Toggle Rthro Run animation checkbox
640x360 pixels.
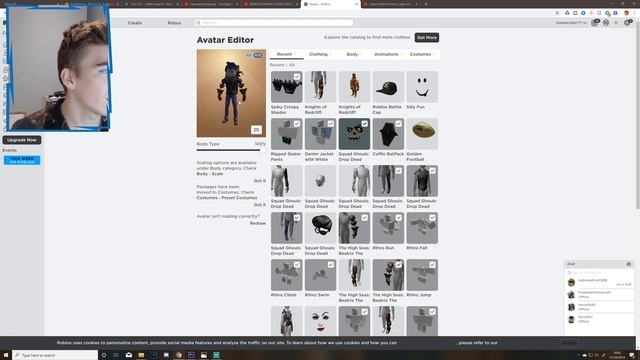tap(398, 218)
